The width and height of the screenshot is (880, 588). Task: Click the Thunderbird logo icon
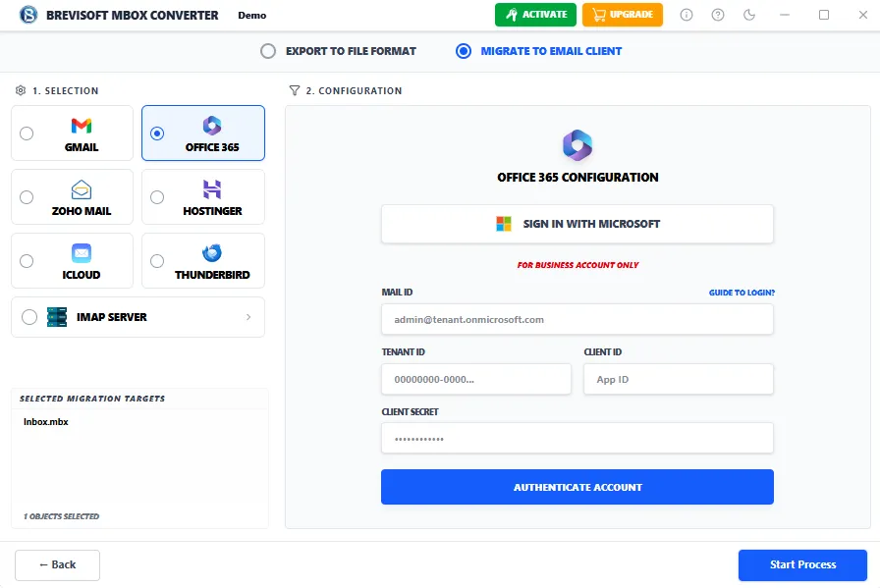click(212, 253)
